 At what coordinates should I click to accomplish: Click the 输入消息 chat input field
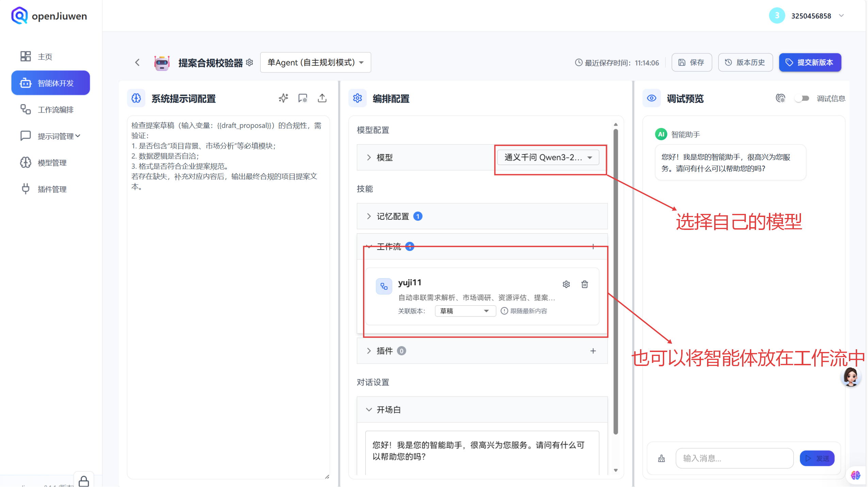[734, 458]
